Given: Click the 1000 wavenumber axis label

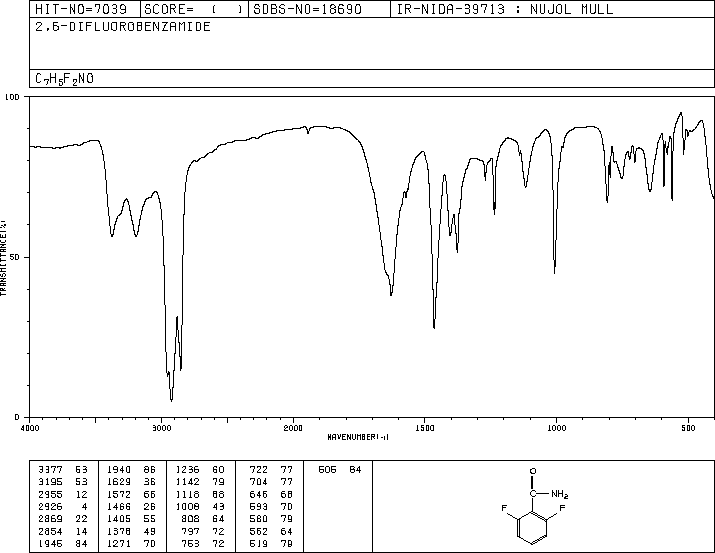Looking at the screenshot, I should coord(556,428).
